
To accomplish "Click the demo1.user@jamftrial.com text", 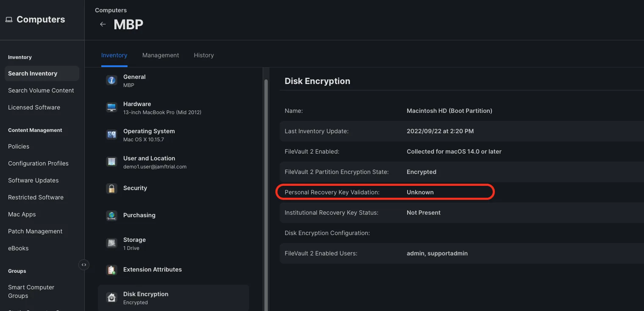I will (155, 167).
